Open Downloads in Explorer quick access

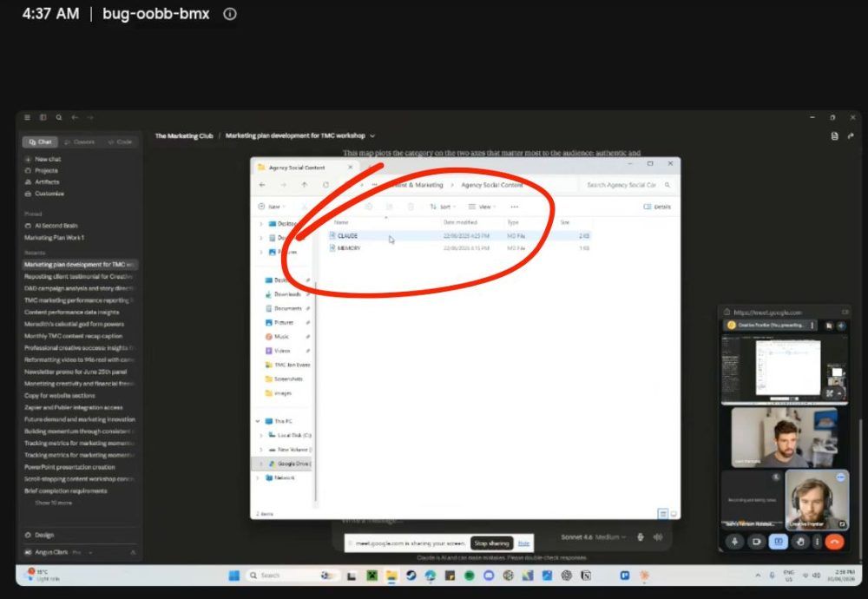pyautogui.click(x=287, y=294)
